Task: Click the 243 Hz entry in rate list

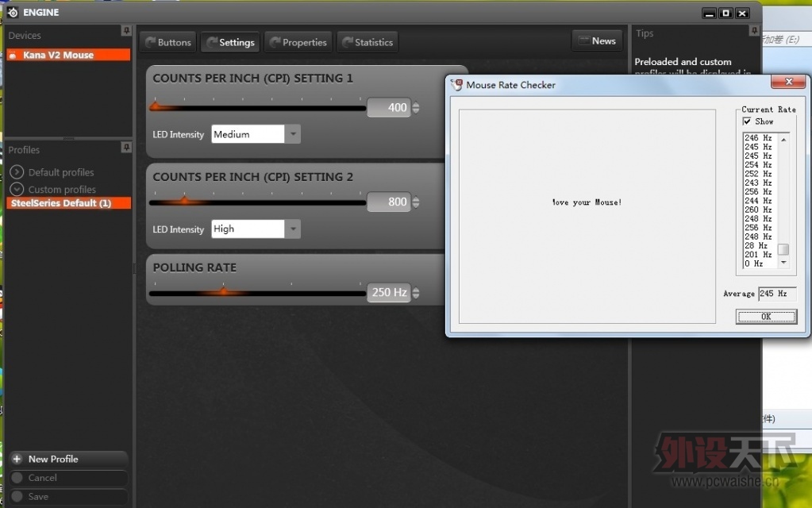Action: [758, 183]
